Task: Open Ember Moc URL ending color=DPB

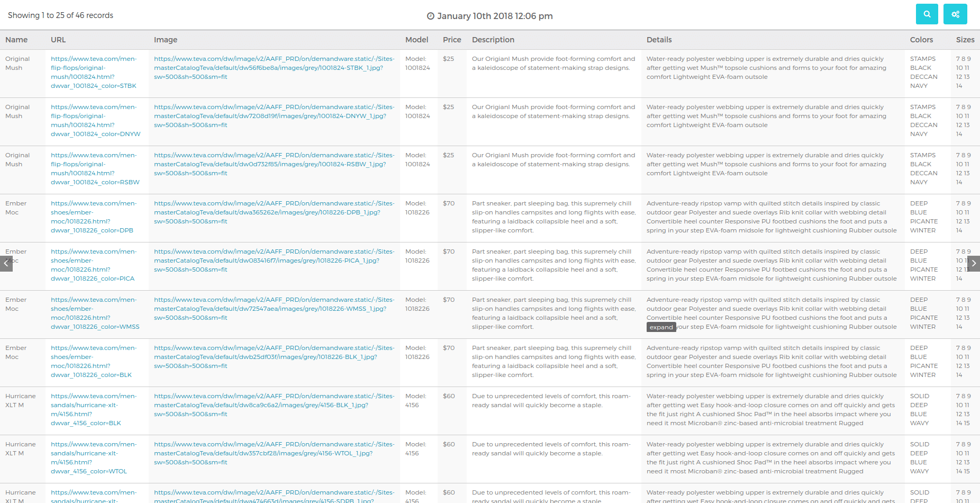Action: tap(94, 217)
